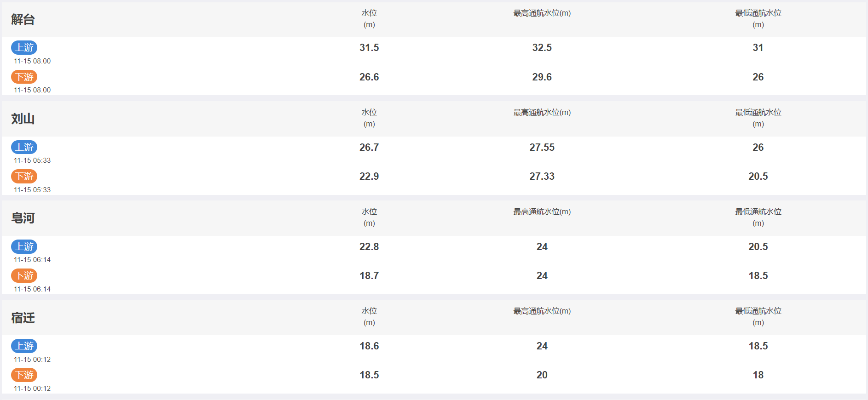This screenshot has width=868, height=400.
Task: Open the 刘山 station heading
Action: click(23, 119)
